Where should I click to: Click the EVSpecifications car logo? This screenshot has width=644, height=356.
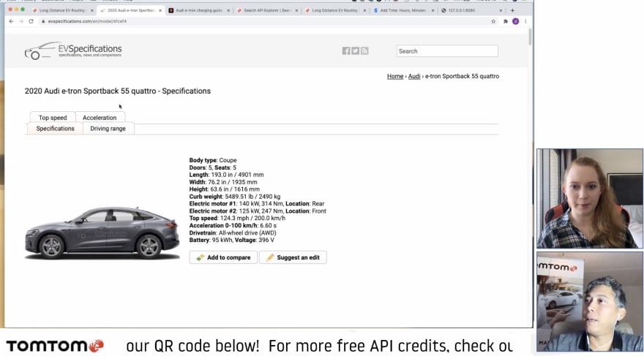[x=73, y=50]
